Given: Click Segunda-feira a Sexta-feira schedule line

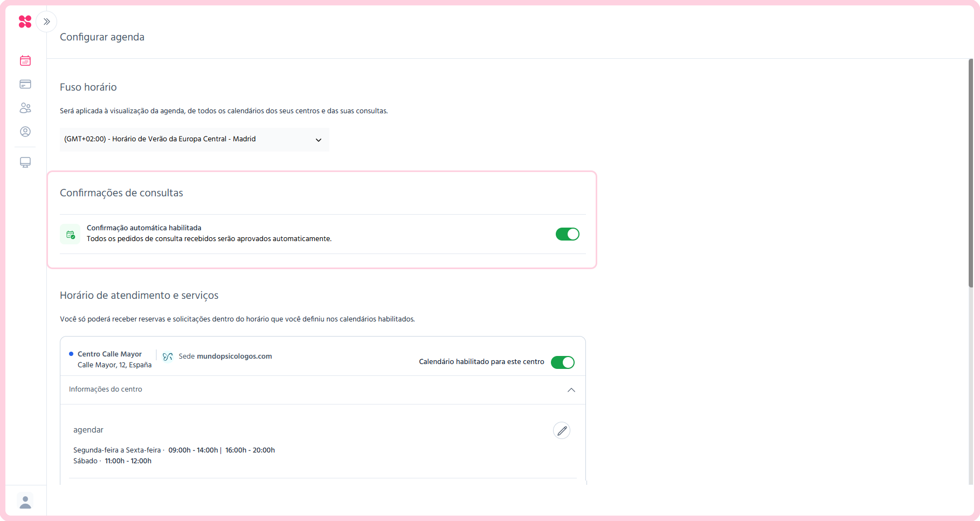Looking at the screenshot, I should (174, 450).
